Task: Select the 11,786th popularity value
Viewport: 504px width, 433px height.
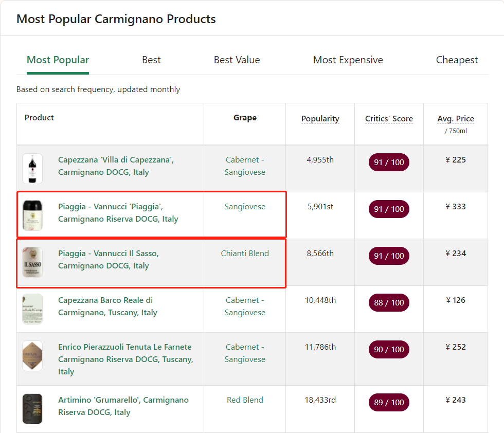Action: click(320, 347)
